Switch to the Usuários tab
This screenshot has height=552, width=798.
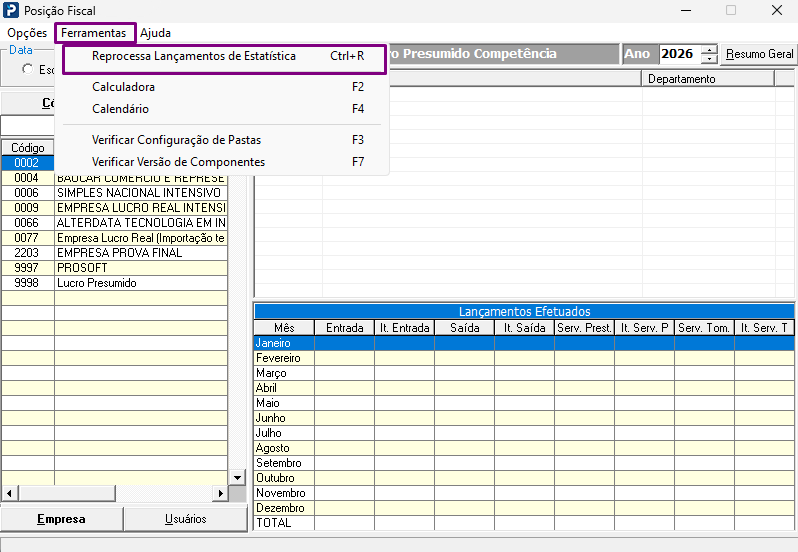pos(186,519)
